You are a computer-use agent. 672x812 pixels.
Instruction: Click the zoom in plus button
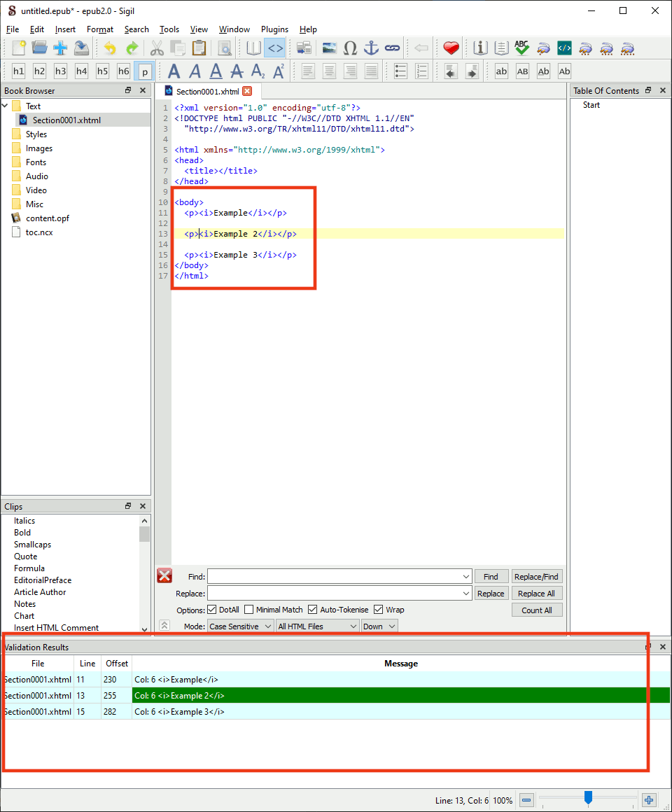649,800
